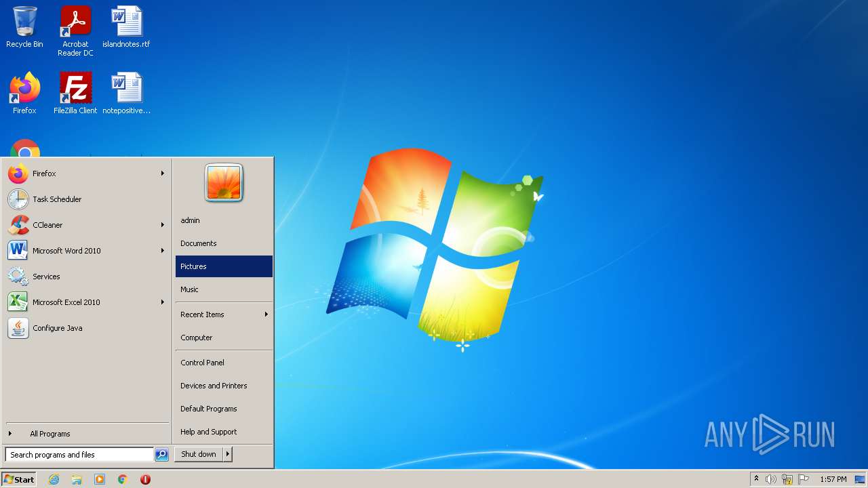Open the Shut down options arrow
The width and height of the screenshot is (868, 488).
tap(228, 454)
